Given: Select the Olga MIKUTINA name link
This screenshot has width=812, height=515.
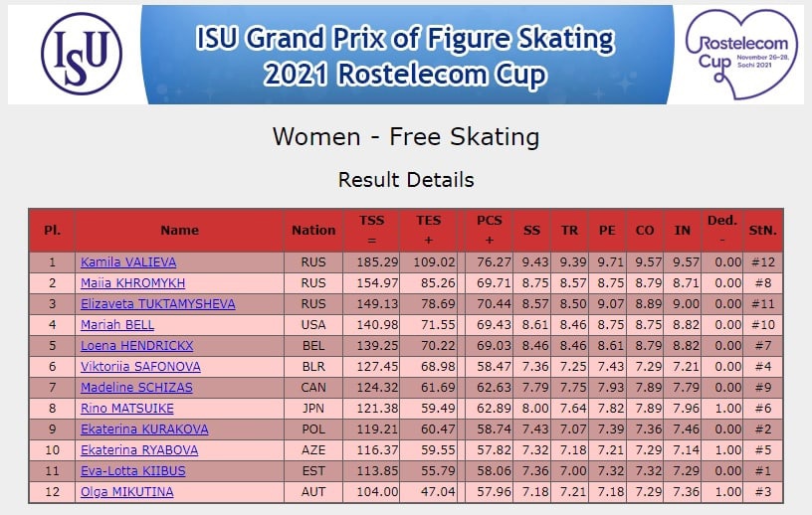Looking at the screenshot, I should pyautogui.click(x=127, y=492).
